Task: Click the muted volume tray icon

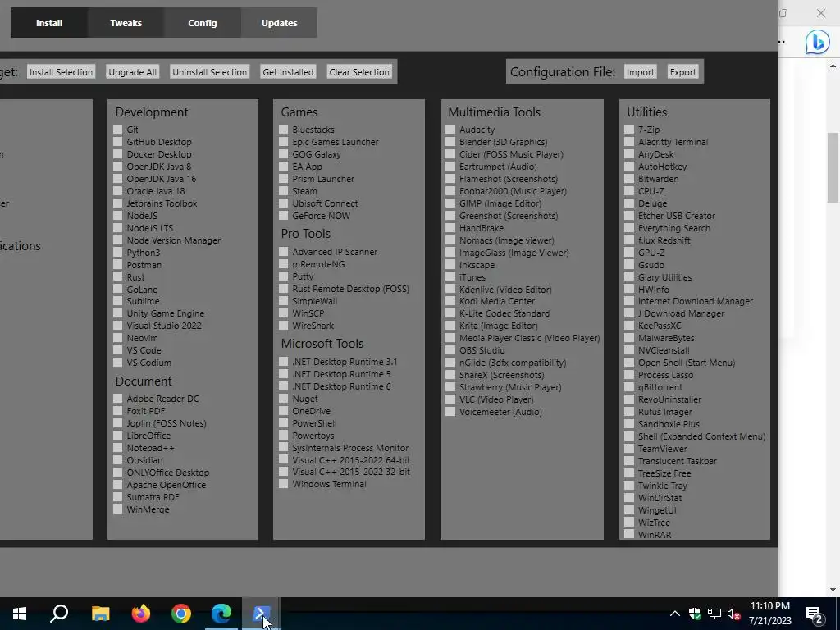Action: coord(733,614)
